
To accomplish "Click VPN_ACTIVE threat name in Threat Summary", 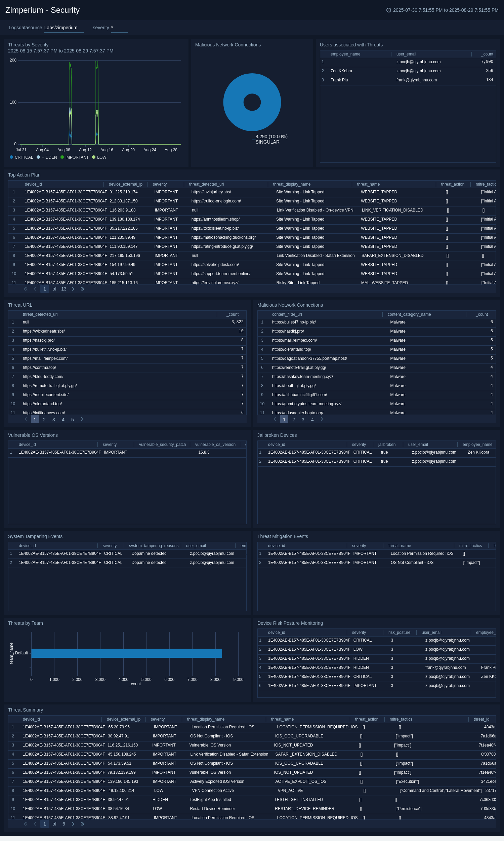I will (290, 790).
